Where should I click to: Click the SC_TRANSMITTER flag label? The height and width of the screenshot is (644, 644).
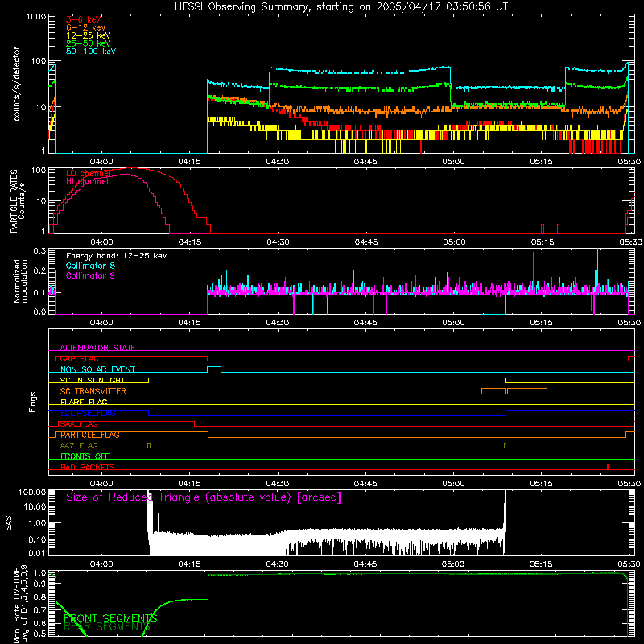[x=93, y=391]
